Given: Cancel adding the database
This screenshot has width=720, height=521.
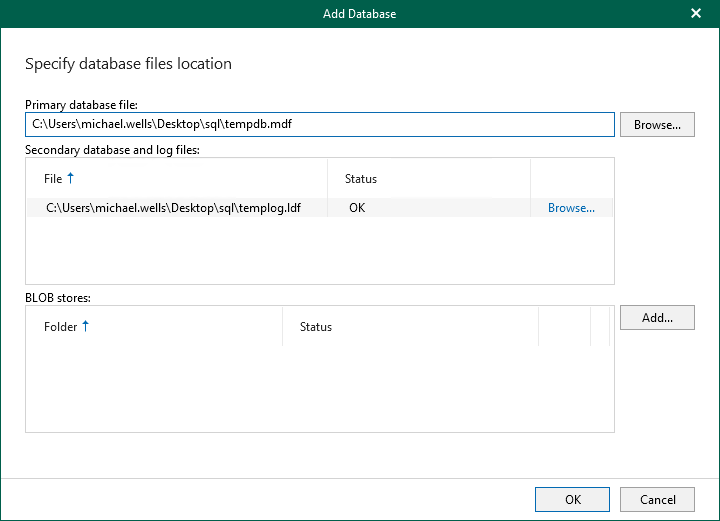Looking at the screenshot, I should 657,499.
